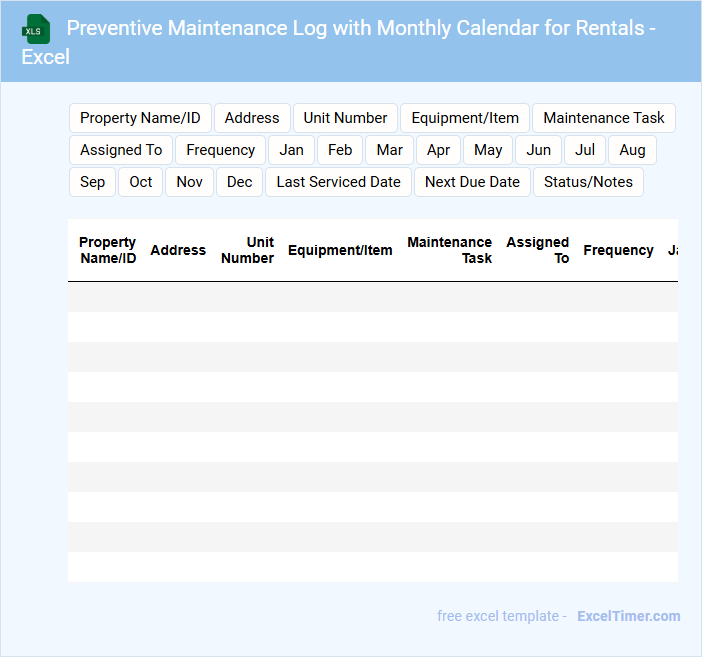Select the Status/Notes tag

[x=588, y=182]
